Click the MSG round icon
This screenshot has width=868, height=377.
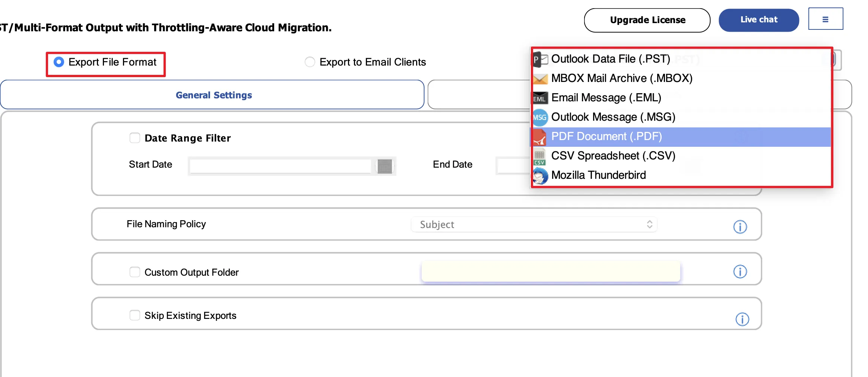[x=540, y=117]
